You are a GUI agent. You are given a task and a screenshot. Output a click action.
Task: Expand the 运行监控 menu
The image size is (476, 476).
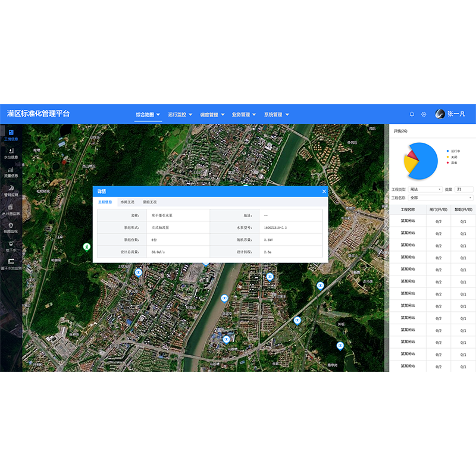tap(180, 114)
